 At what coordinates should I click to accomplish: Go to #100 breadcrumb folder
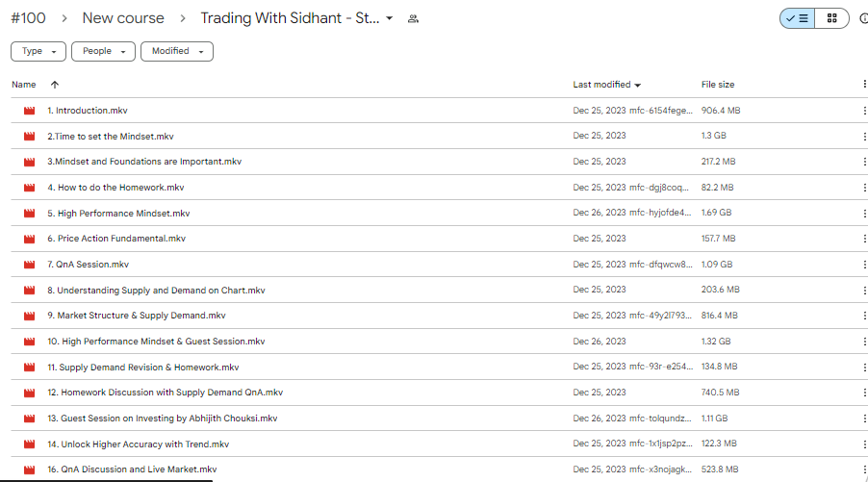click(x=28, y=18)
